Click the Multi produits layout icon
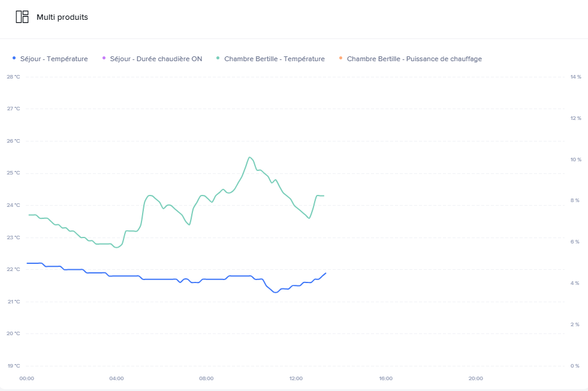 click(22, 17)
